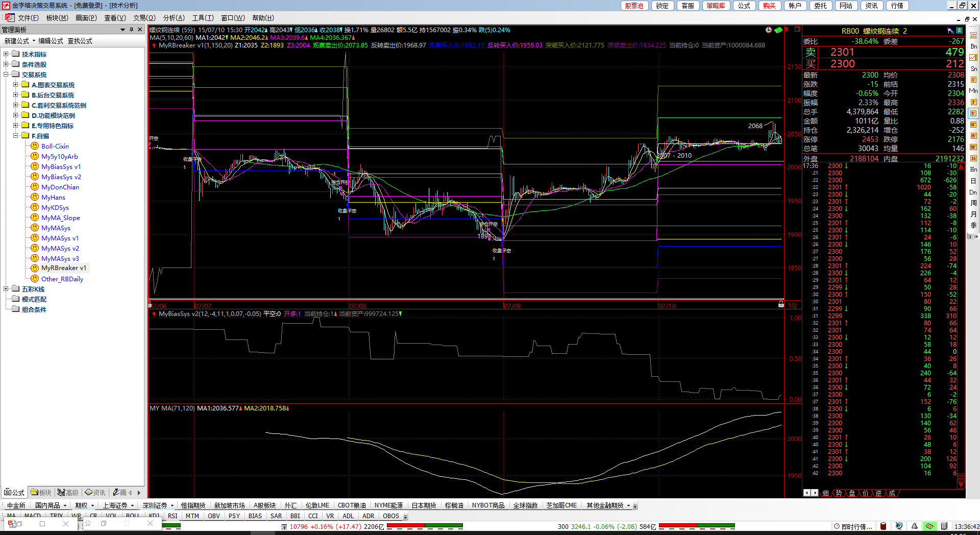Viewport: 980px width, 535px height.
Task: Click the clock icon above the chart
Action: point(769,30)
